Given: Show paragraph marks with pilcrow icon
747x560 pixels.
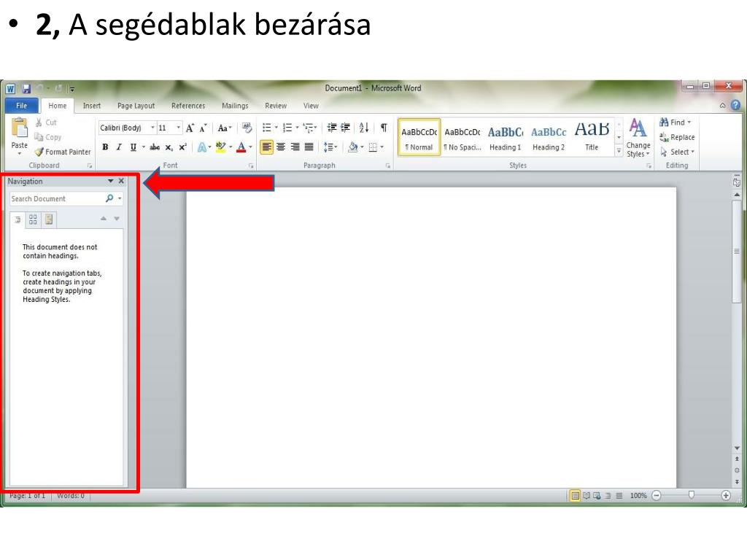Looking at the screenshot, I should tap(384, 128).
